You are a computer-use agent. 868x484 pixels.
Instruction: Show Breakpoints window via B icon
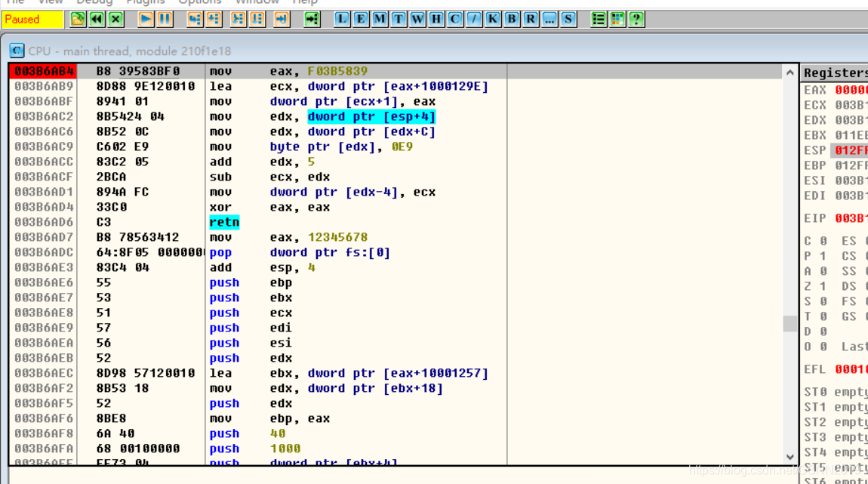pos(512,20)
